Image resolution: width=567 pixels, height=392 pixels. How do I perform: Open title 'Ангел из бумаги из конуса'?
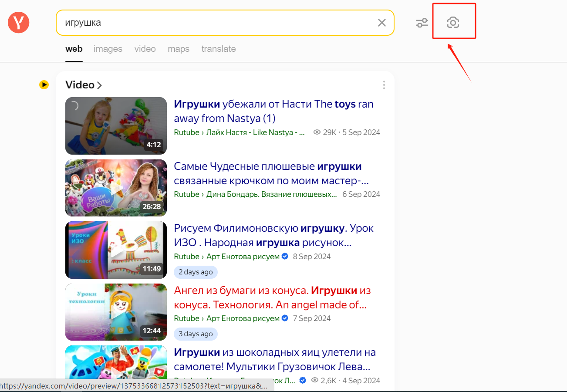pyautogui.click(x=272, y=297)
